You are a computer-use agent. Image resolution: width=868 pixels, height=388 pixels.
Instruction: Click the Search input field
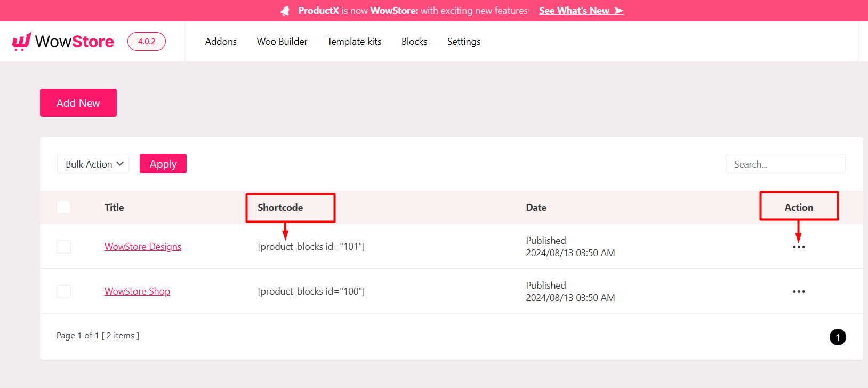pyautogui.click(x=785, y=164)
